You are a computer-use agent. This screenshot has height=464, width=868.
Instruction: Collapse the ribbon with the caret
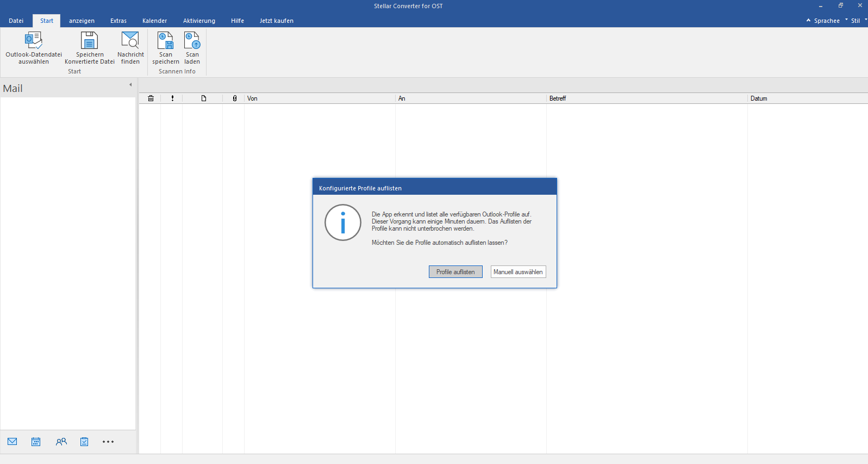[808, 20]
